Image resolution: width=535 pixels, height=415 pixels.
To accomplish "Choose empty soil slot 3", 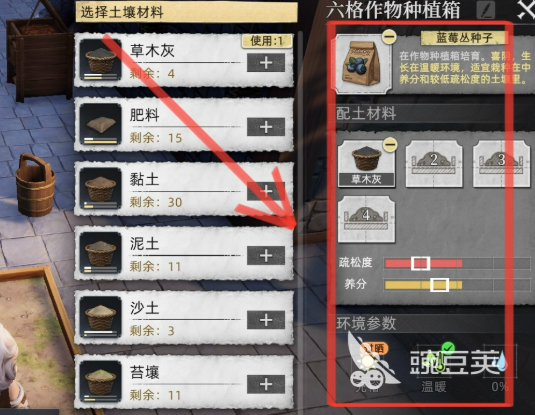I will click(x=501, y=164).
